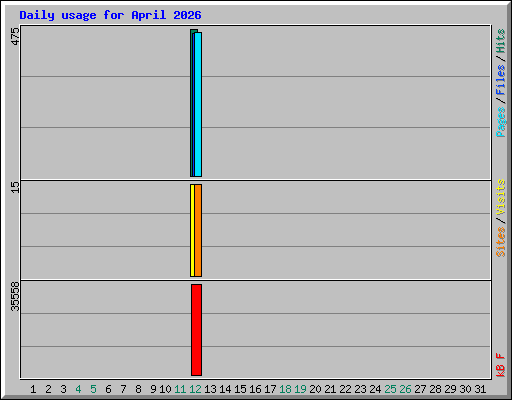
Task: Click day 10 on the x-axis
Action: coord(165,389)
